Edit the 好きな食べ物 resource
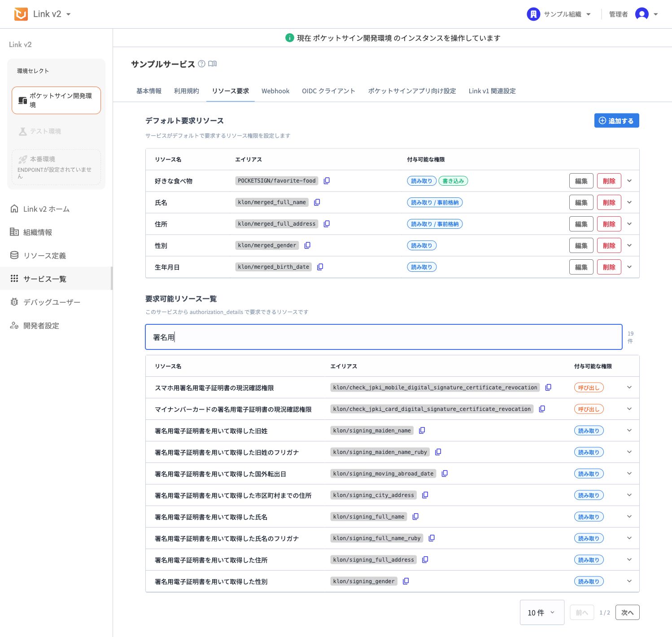This screenshot has width=672, height=637. pyautogui.click(x=581, y=181)
